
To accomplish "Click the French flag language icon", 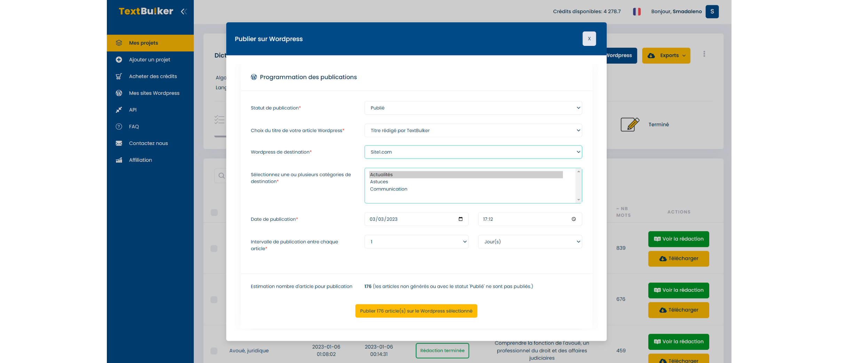I will point(637,11).
